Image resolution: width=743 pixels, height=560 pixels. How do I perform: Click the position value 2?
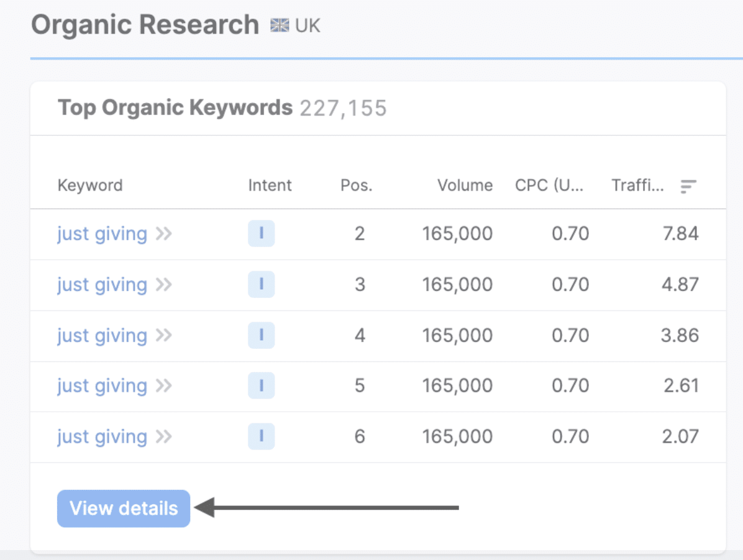tap(360, 234)
